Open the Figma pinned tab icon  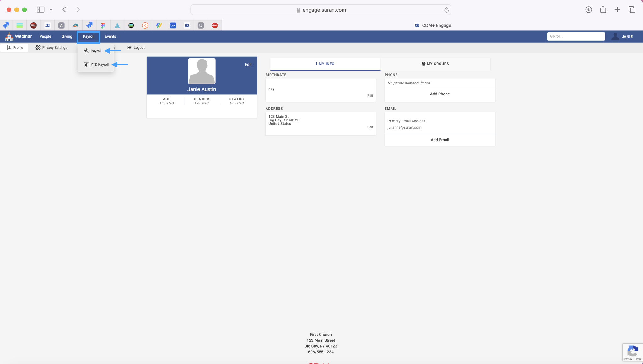pyautogui.click(x=103, y=25)
